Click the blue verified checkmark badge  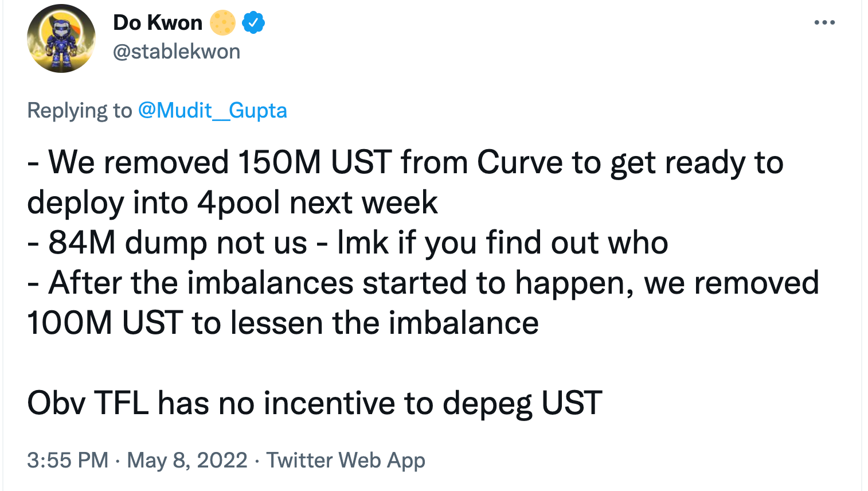pyautogui.click(x=253, y=23)
